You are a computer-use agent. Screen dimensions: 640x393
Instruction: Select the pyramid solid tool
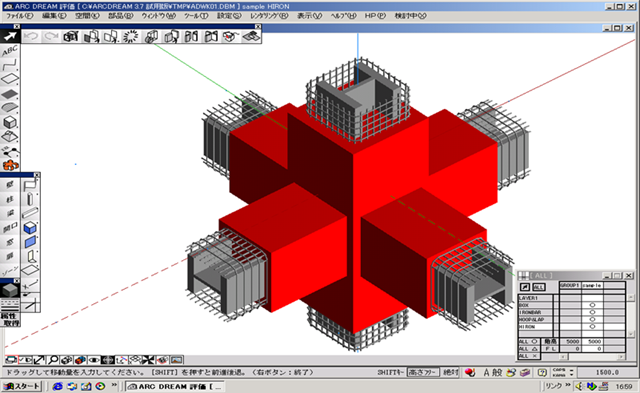coord(10,136)
